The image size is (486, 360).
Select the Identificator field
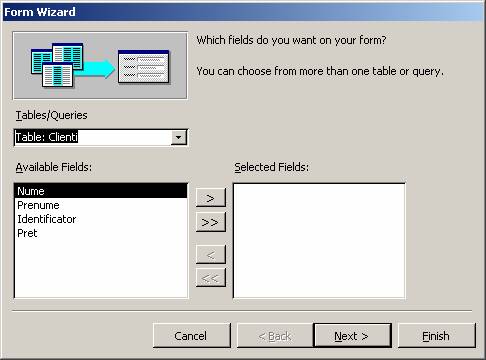click(101, 219)
